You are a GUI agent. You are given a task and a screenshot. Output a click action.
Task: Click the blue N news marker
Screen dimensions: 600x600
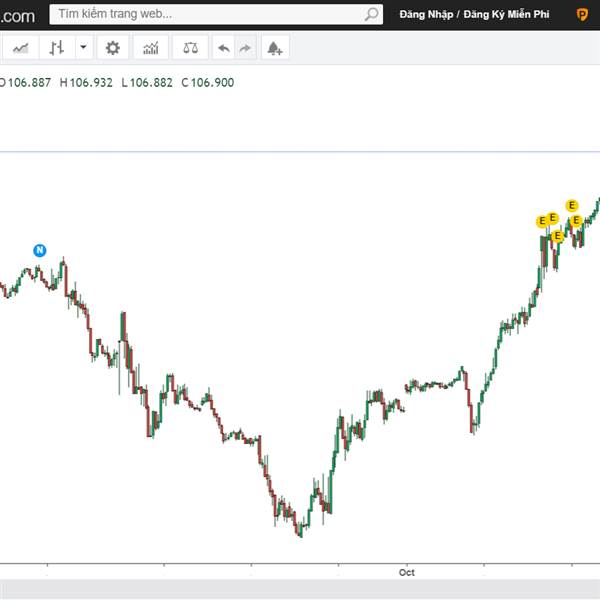[x=40, y=250]
